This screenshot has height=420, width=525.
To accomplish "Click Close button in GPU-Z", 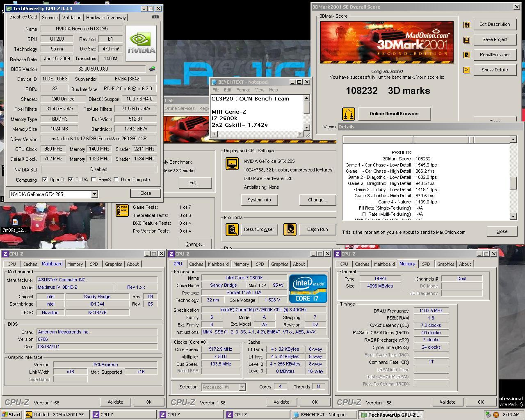I will tap(146, 193).
